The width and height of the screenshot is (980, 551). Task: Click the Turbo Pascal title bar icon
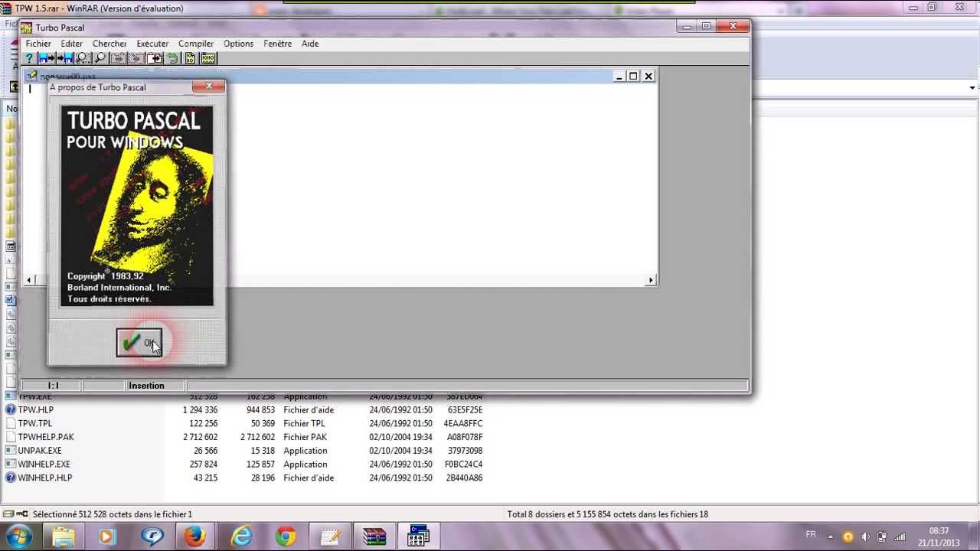coord(27,28)
